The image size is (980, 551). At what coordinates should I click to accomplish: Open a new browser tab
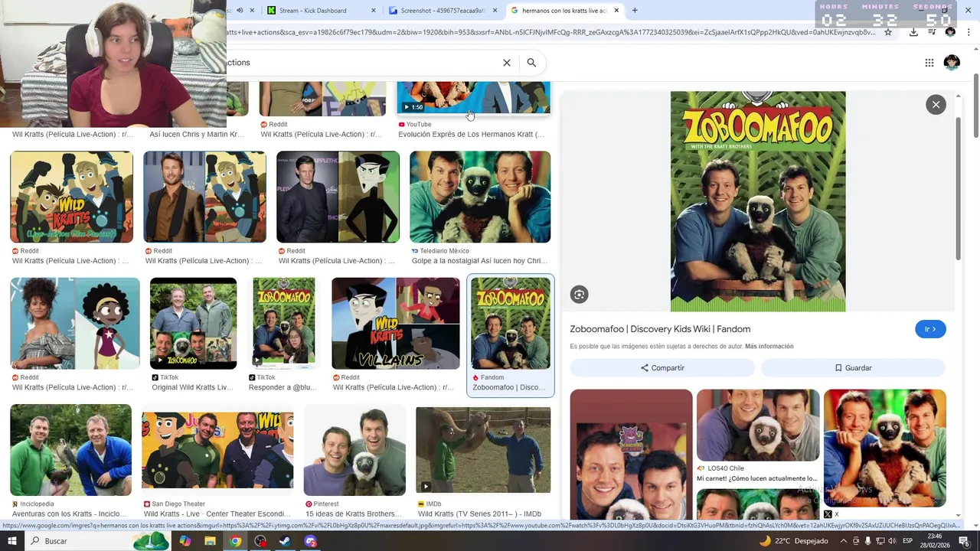[634, 11]
